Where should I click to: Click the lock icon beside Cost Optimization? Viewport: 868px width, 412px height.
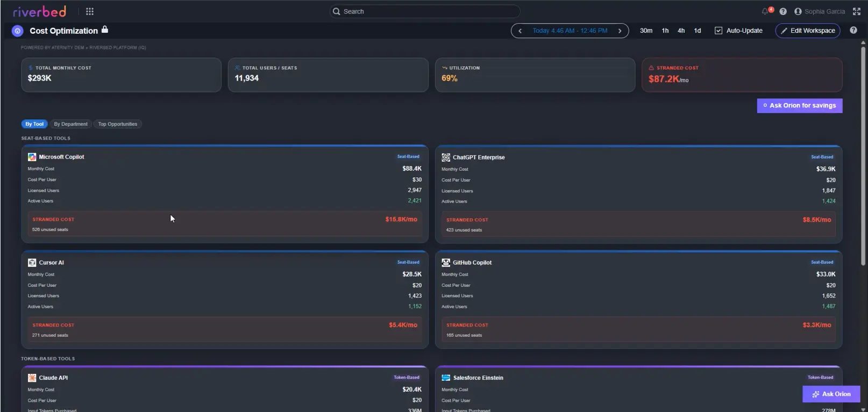[x=105, y=30]
